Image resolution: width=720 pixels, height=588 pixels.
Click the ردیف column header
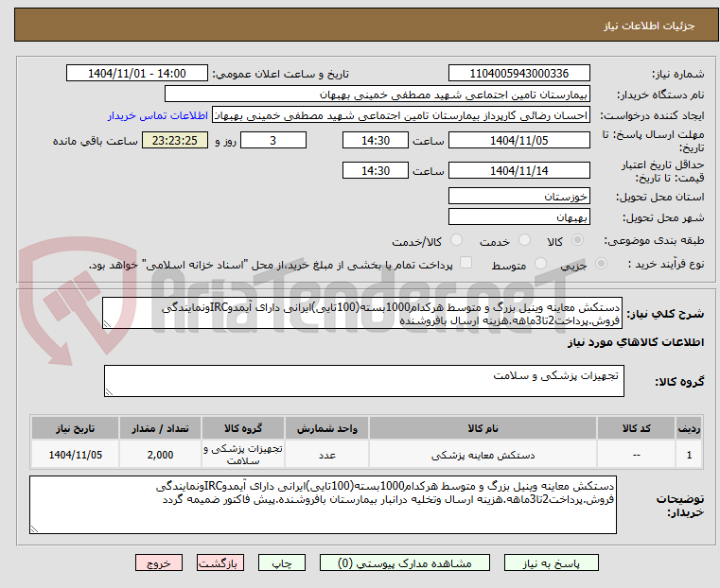click(x=689, y=428)
